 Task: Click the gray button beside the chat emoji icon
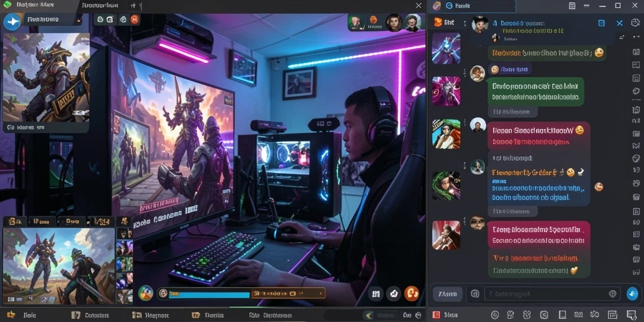click(x=448, y=294)
